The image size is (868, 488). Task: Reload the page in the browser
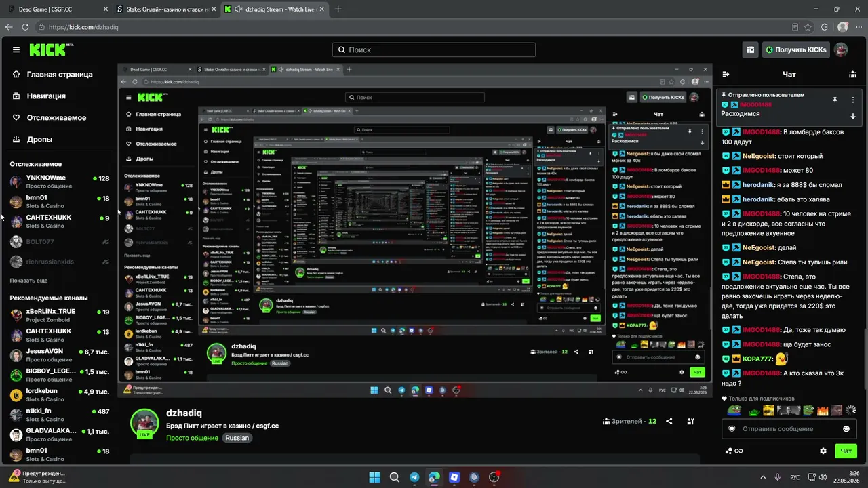click(x=25, y=27)
